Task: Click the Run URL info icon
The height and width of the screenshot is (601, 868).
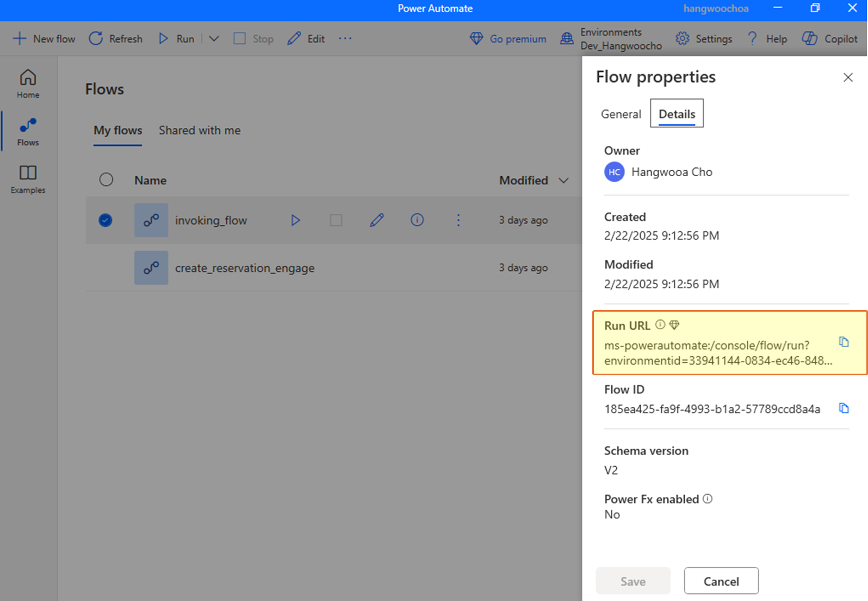Action: [660, 325]
